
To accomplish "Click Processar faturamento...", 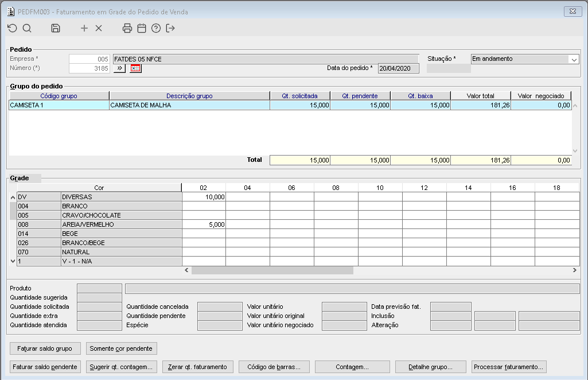I will click(508, 367).
